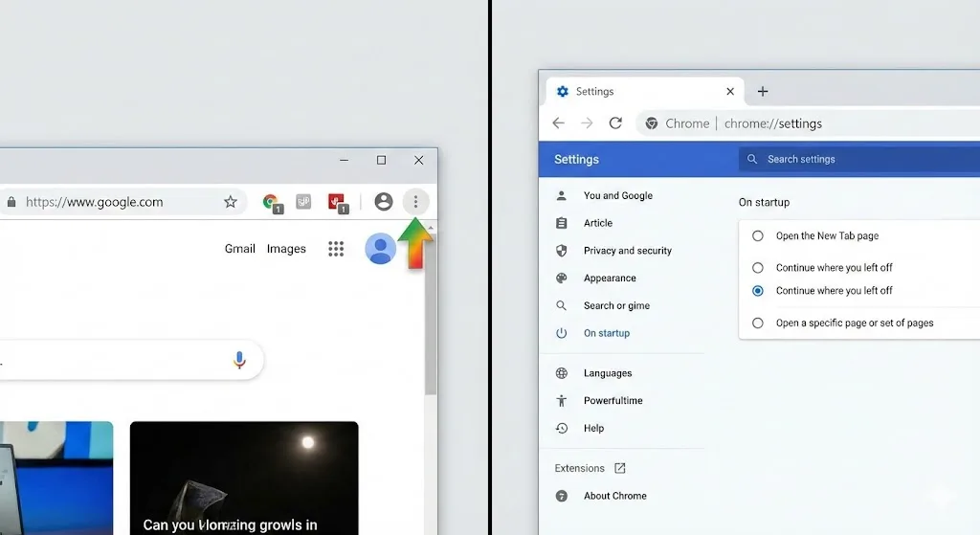This screenshot has height=535, width=980.
Task: Open About Chrome page
Action: tap(615, 496)
